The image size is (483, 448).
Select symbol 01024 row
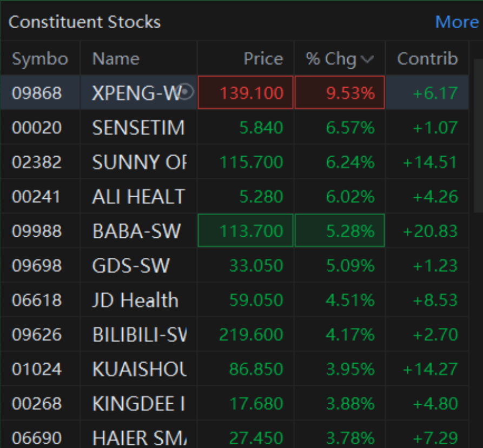pyautogui.click(x=37, y=369)
